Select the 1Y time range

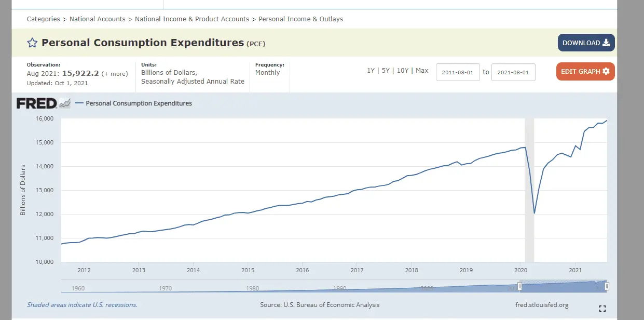pyautogui.click(x=371, y=71)
